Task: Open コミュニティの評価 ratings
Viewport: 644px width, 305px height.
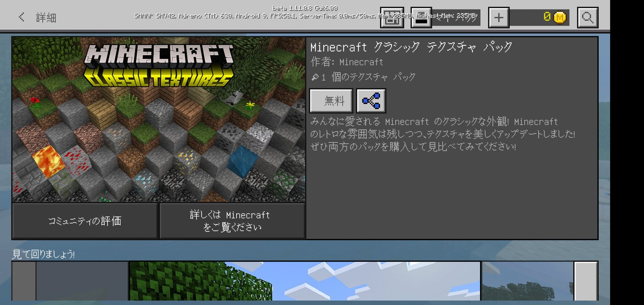Action: pyautogui.click(x=85, y=221)
